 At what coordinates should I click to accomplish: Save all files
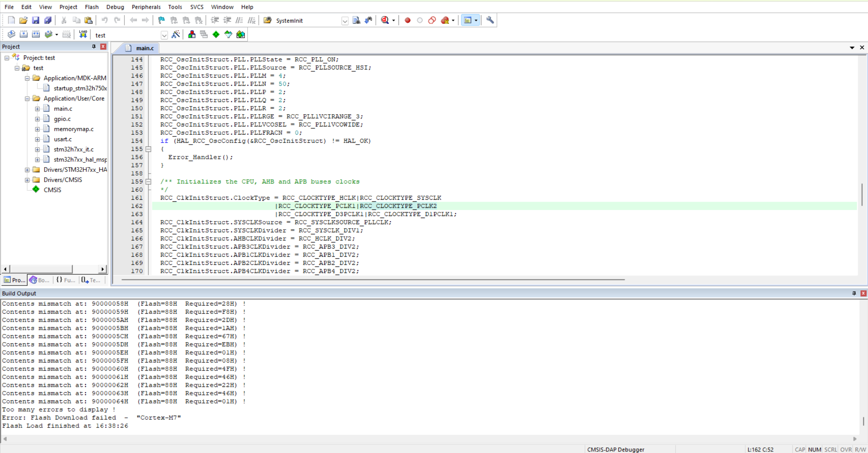click(48, 20)
